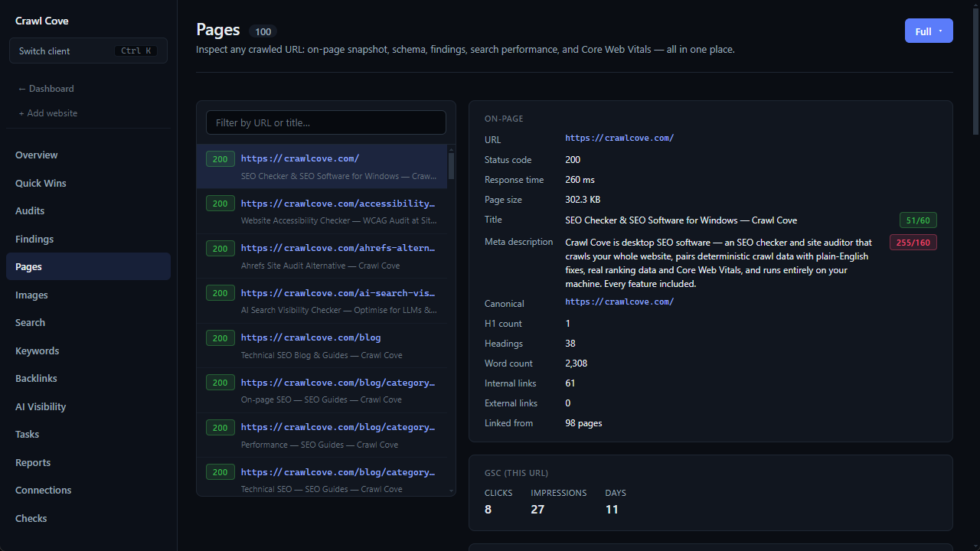Screen dimensions: 980x551
Task: Select the Pages sidebar item
Action: [x=88, y=266]
